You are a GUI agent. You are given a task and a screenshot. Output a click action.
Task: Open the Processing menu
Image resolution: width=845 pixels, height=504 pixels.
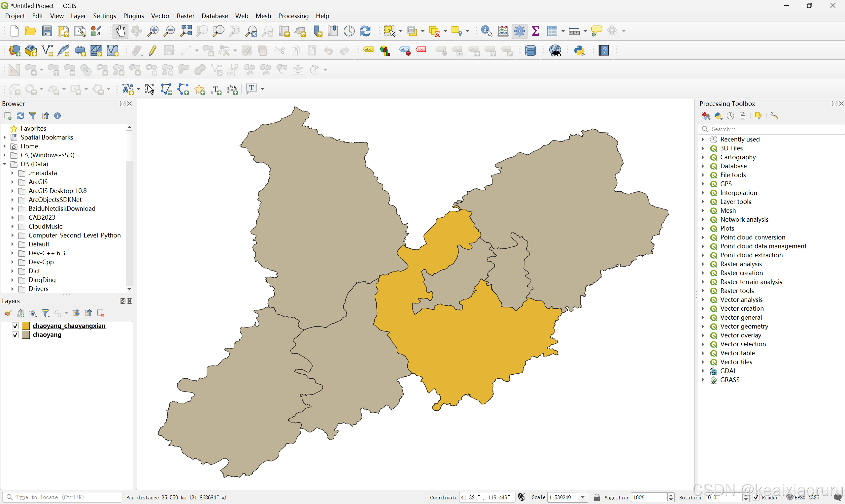point(293,16)
